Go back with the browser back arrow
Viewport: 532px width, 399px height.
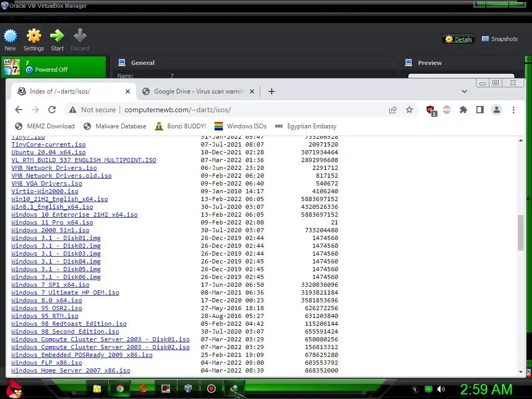coord(19,110)
